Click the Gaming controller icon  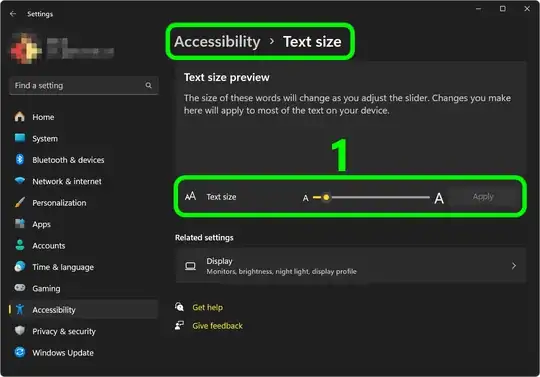(x=20, y=287)
